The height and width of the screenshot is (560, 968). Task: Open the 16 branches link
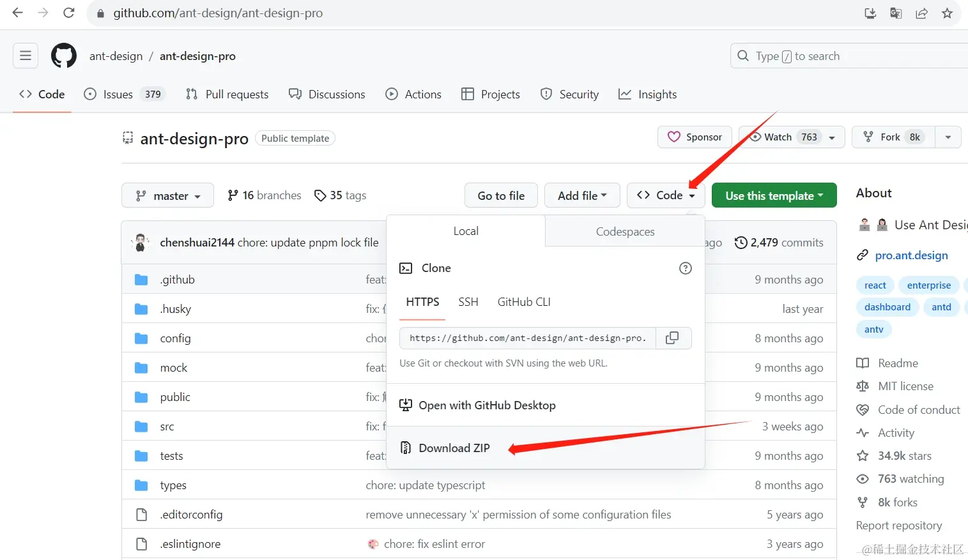265,195
